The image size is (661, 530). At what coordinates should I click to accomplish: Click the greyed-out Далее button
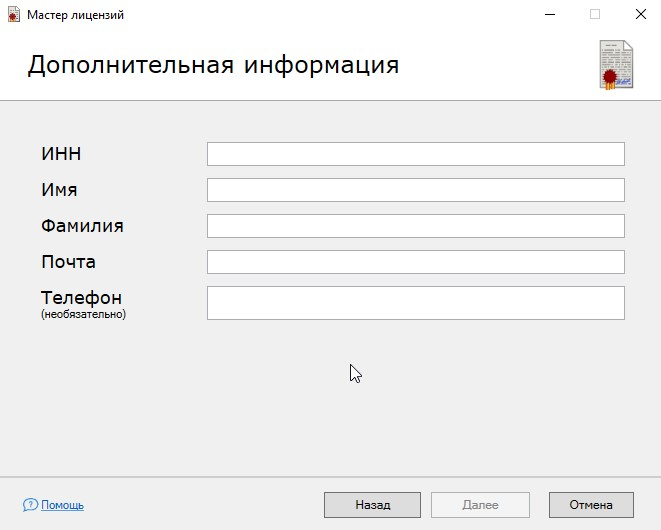pos(480,505)
